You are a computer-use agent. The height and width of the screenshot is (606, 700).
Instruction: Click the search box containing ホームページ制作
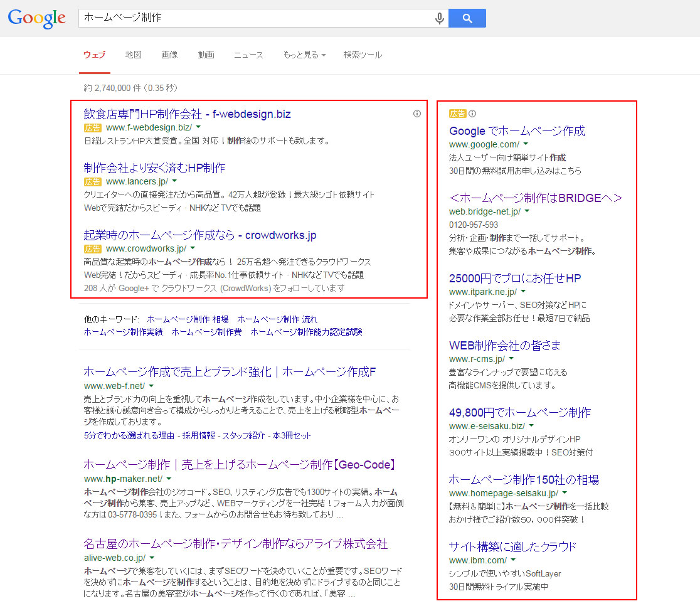(x=263, y=18)
